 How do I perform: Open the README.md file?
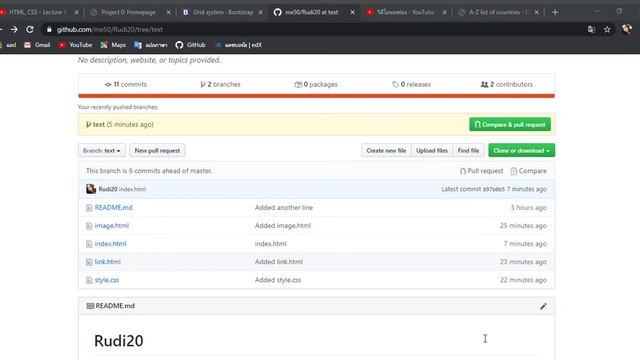[x=113, y=208]
